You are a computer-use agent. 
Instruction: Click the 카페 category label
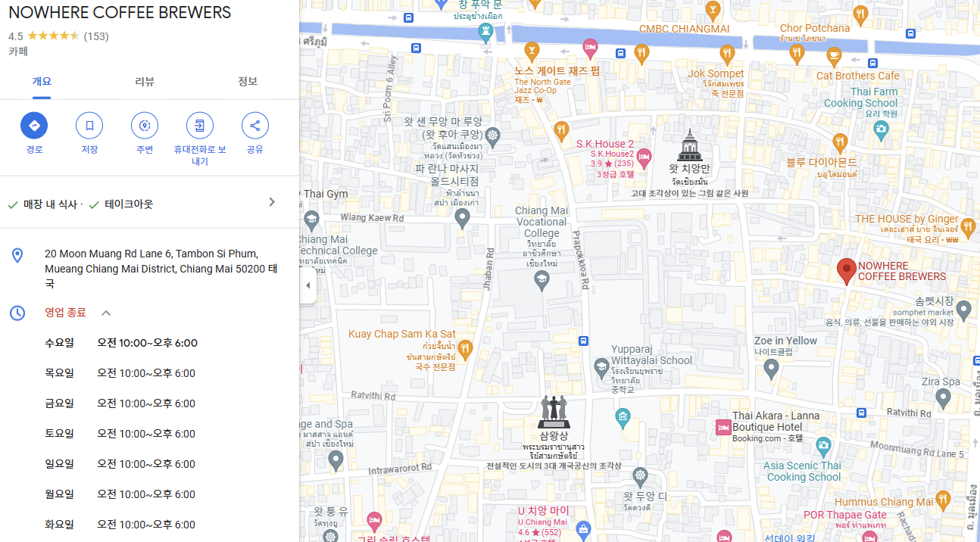click(x=18, y=51)
